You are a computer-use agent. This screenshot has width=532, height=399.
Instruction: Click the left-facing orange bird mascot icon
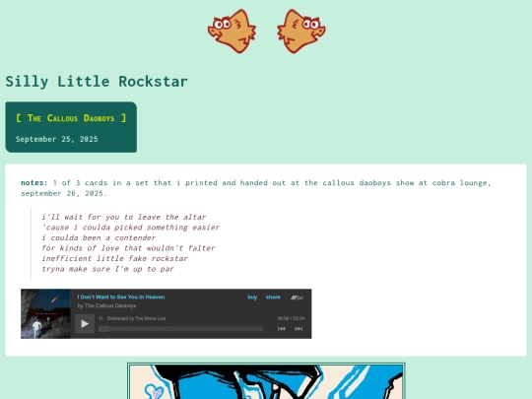click(x=233, y=32)
